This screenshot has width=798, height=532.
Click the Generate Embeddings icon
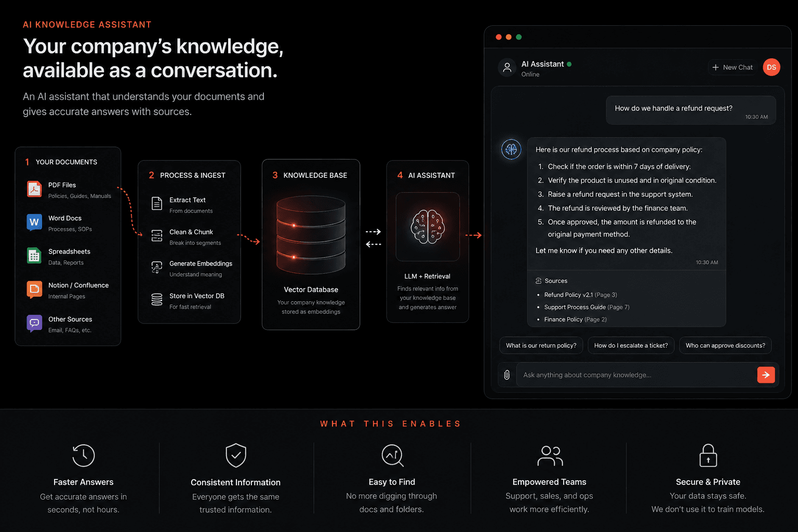[x=157, y=268]
